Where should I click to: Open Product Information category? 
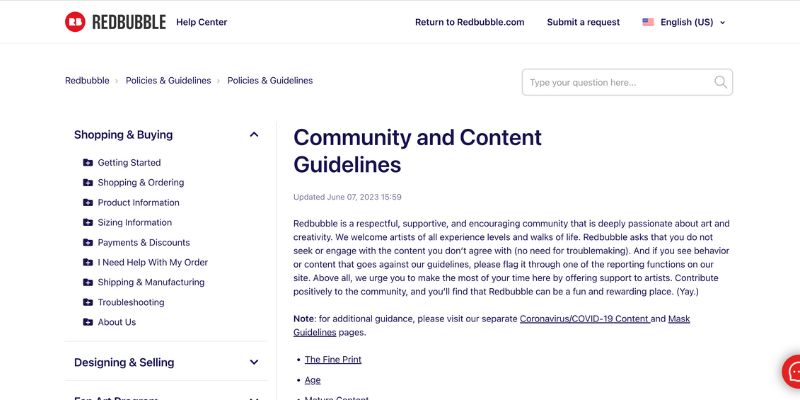coord(138,203)
